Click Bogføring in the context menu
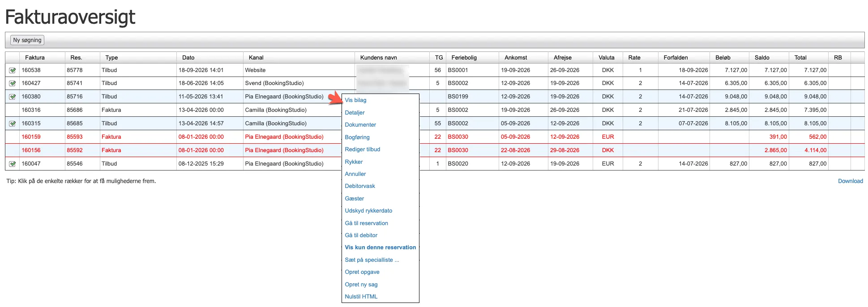 tap(357, 137)
